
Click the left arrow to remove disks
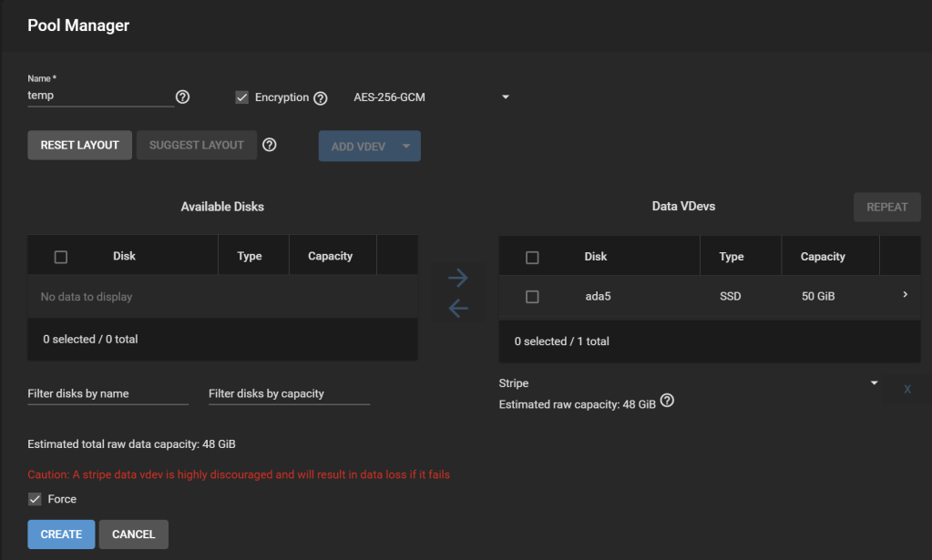pyautogui.click(x=458, y=309)
